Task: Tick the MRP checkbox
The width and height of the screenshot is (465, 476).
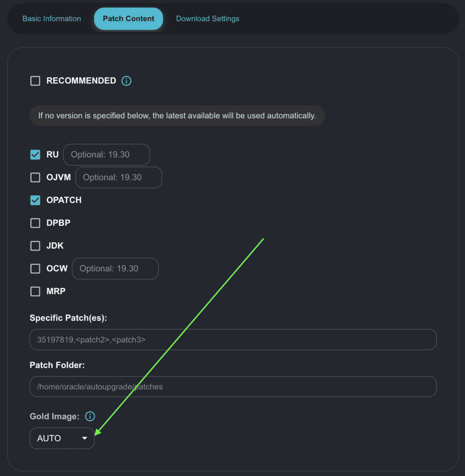Action: [35, 291]
